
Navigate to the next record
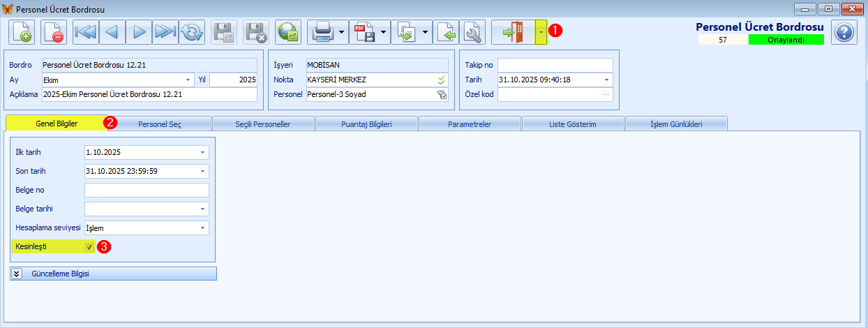(139, 32)
